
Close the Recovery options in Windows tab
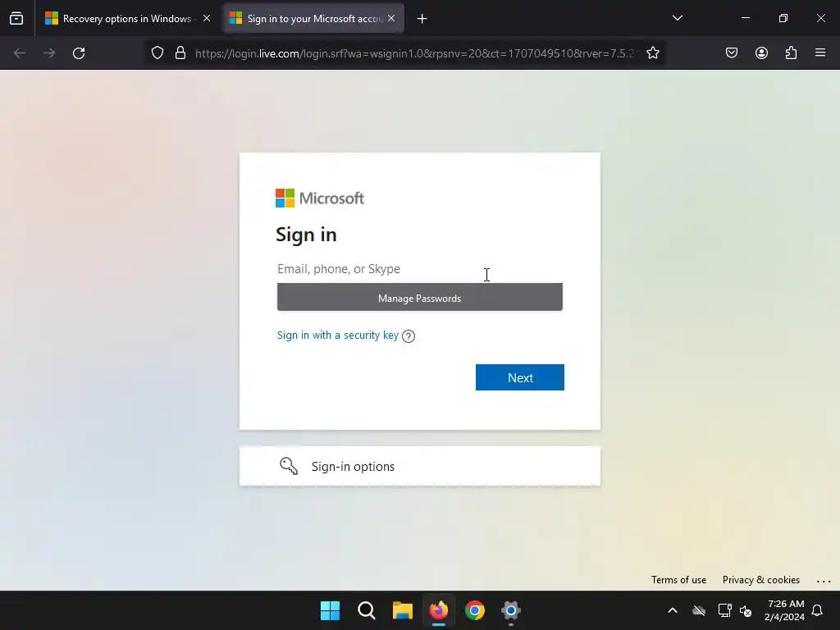coord(207,18)
